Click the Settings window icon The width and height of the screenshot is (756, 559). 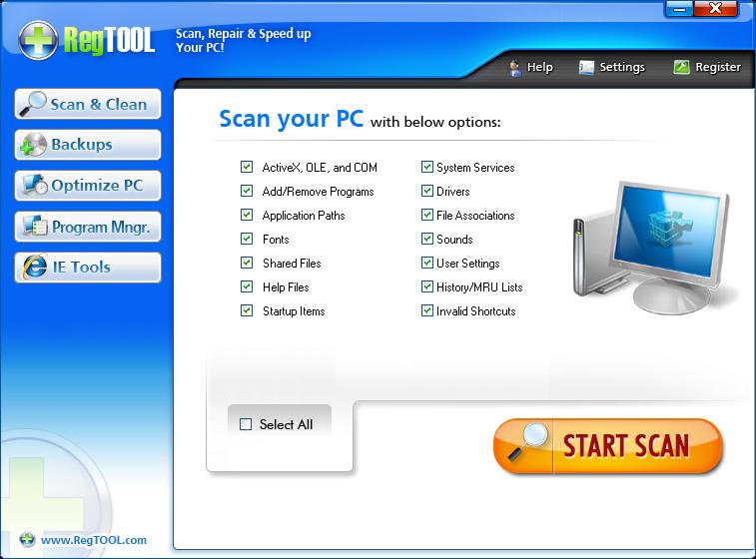click(586, 67)
